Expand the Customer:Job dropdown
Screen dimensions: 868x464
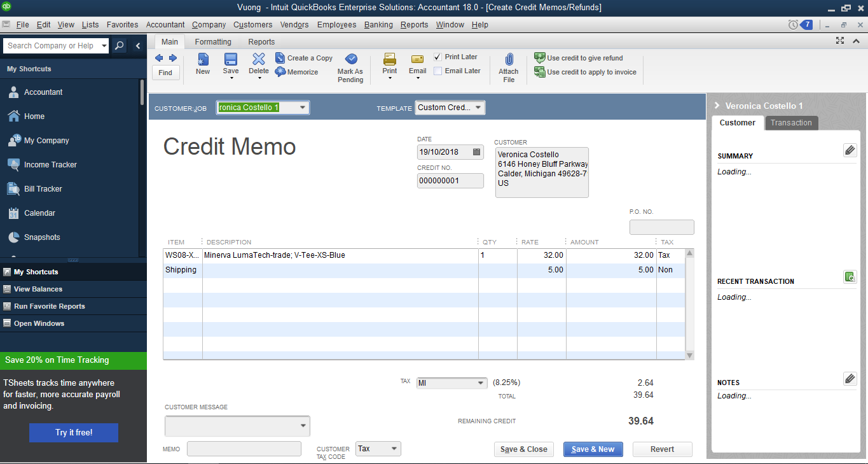[303, 108]
